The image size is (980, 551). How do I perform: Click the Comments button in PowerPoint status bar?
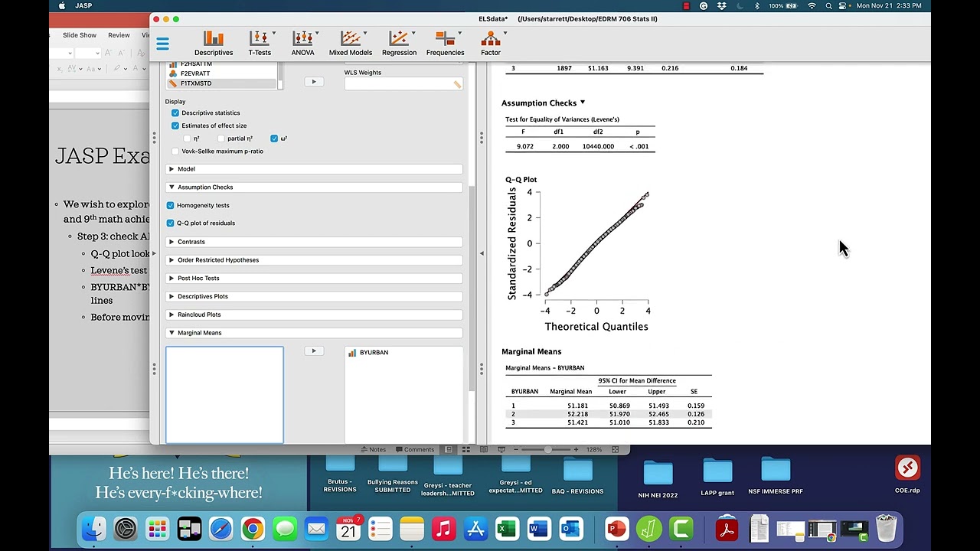pos(414,450)
